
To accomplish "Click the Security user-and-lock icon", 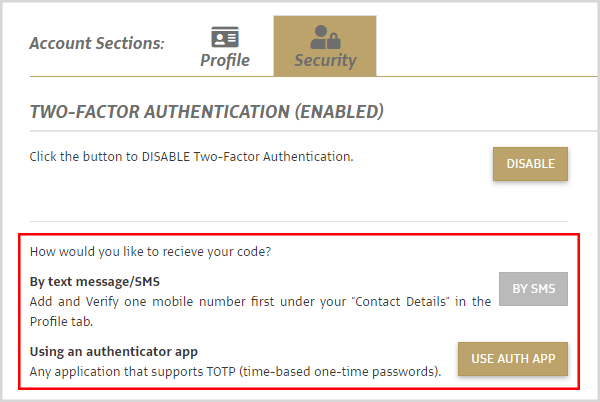I will [325, 37].
